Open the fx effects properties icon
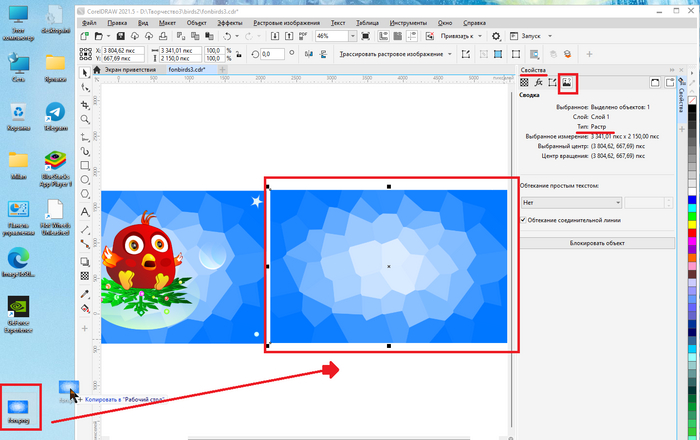The width and height of the screenshot is (700, 440). click(538, 82)
